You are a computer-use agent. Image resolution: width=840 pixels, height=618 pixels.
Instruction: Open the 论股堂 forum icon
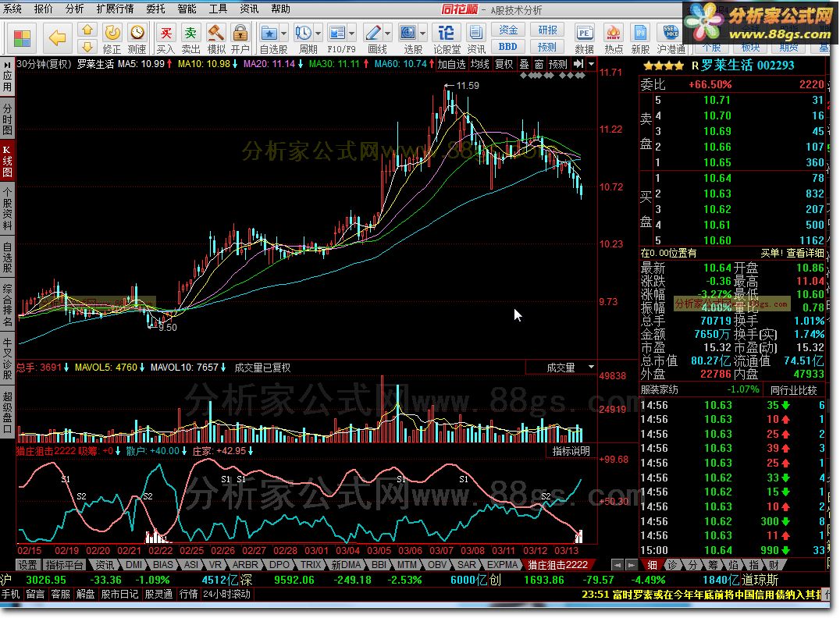446,34
